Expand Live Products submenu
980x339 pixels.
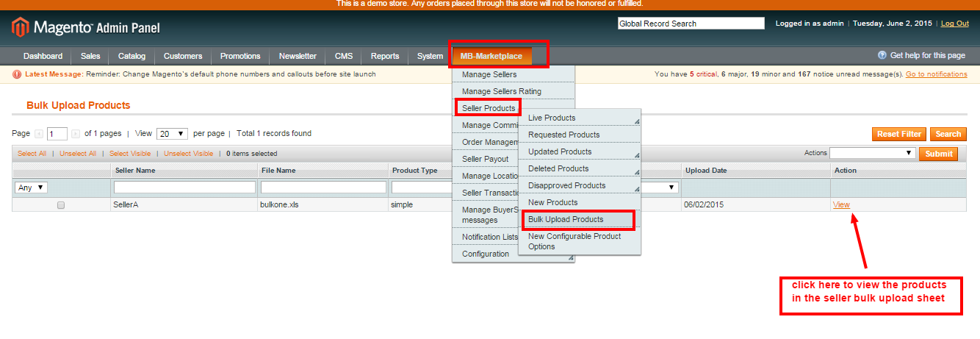637,122
